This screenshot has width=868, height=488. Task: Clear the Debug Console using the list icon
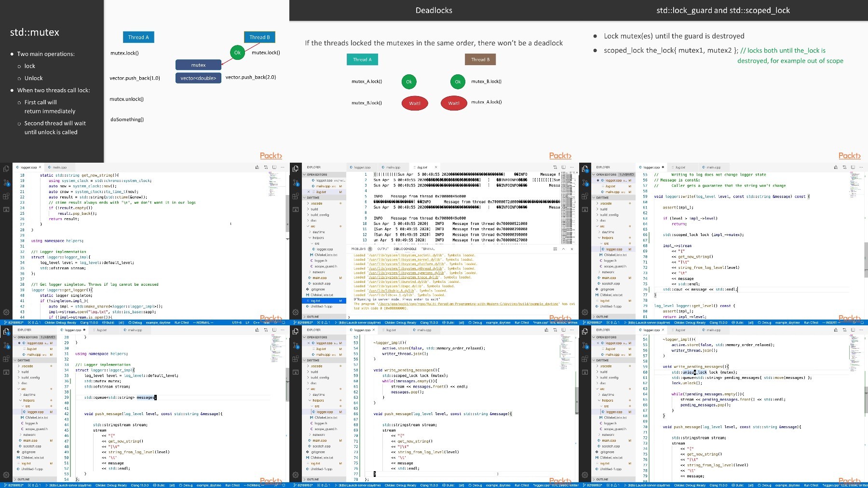click(555, 249)
